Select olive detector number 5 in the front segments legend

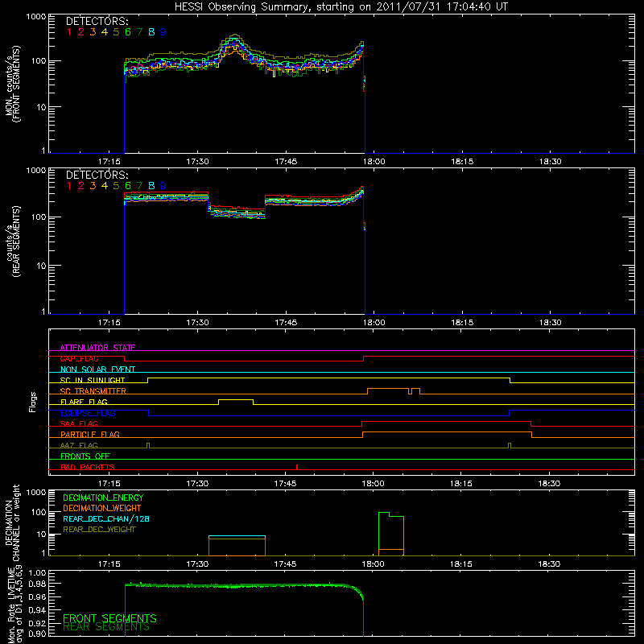116,32
